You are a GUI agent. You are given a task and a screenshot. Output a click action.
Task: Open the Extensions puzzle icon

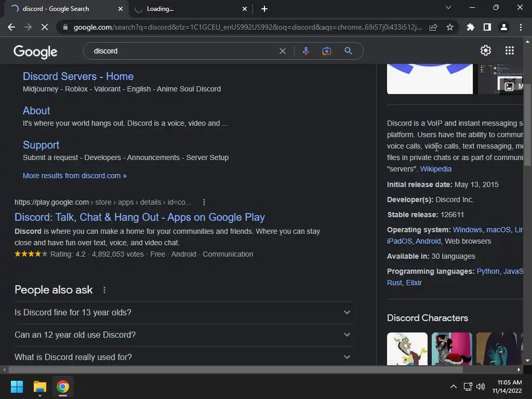471,27
